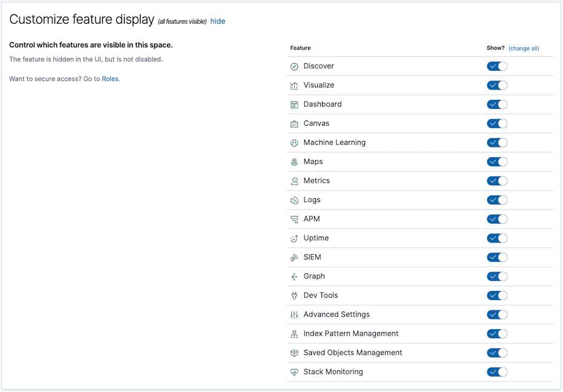Disable Saved Objects Management toggle
The height and width of the screenshot is (392, 563).
point(497,353)
